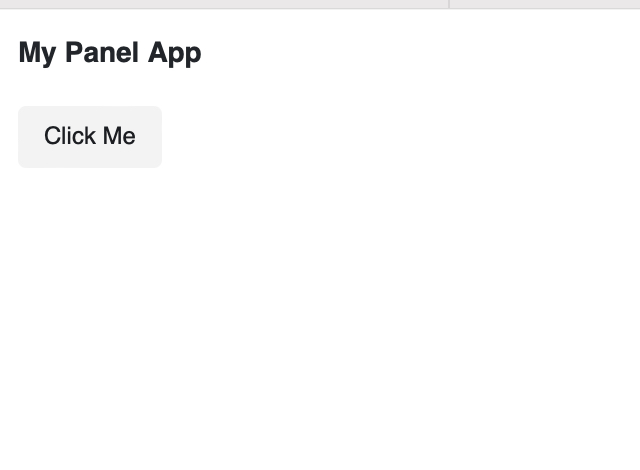Click the right padding inside Click Me button
640x470 pixels.
pos(150,137)
